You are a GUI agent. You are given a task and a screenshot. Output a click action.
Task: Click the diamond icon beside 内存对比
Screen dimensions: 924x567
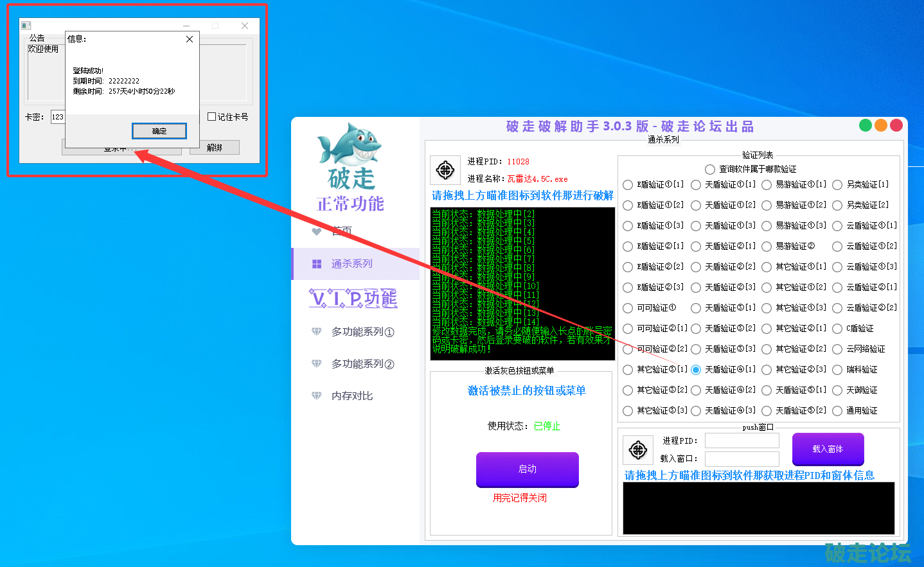point(317,396)
